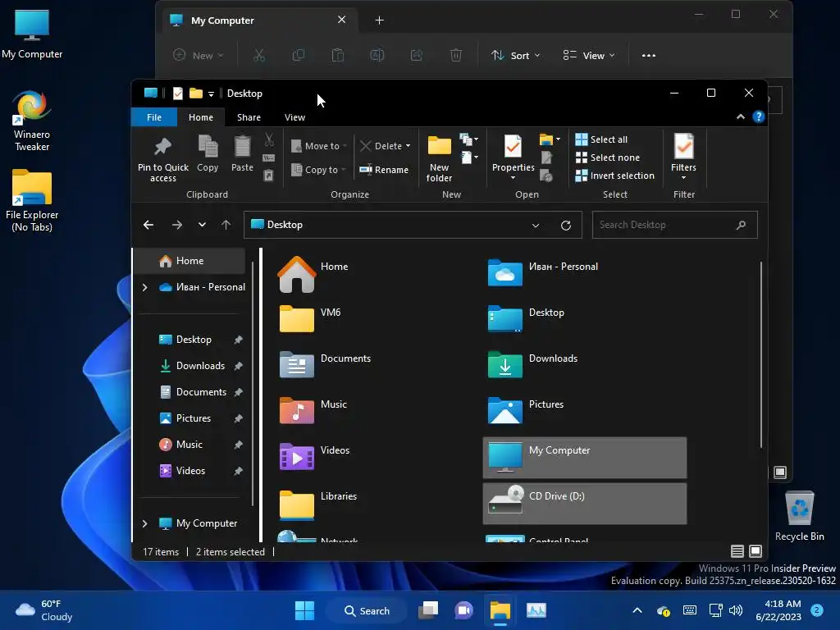Open the Delete dropdown arrow

[409, 146]
